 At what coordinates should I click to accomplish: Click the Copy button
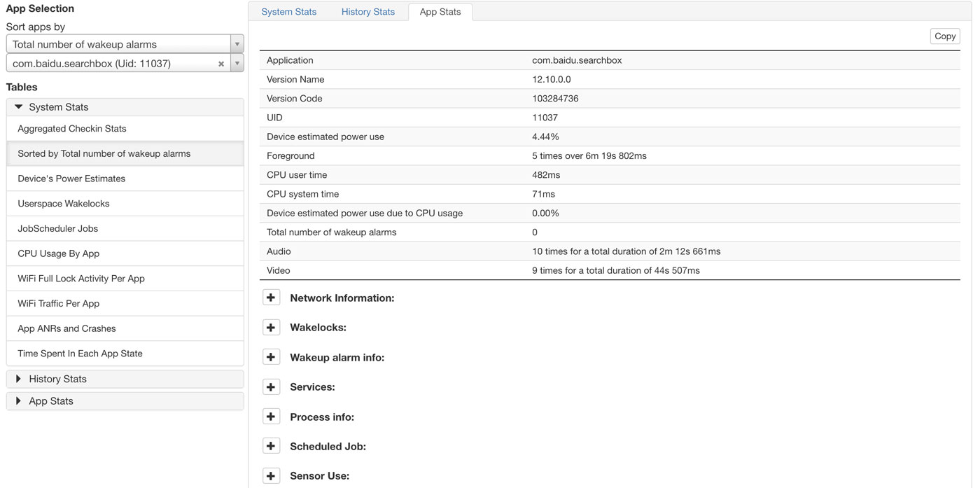click(x=944, y=36)
